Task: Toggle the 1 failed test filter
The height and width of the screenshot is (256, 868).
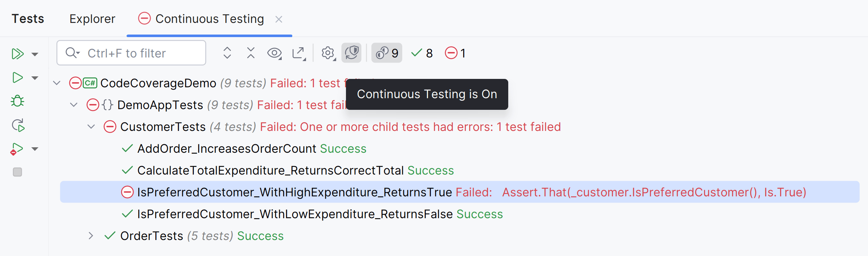Action: tap(455, 53)
